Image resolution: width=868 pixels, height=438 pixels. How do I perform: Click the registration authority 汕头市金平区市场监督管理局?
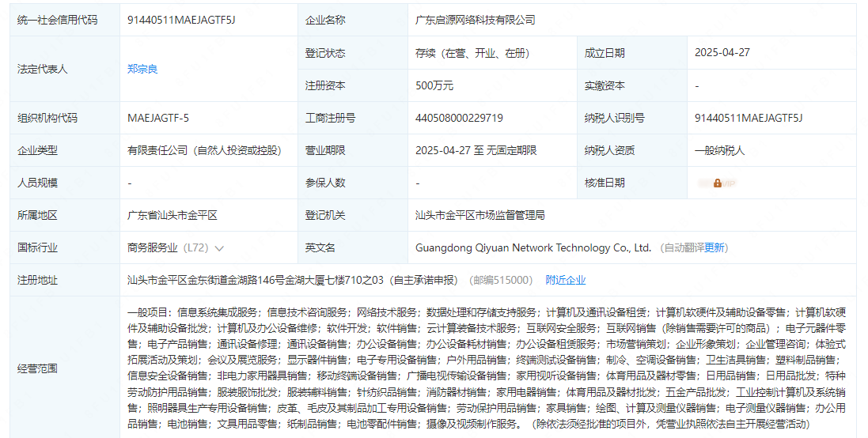[480, 215]
